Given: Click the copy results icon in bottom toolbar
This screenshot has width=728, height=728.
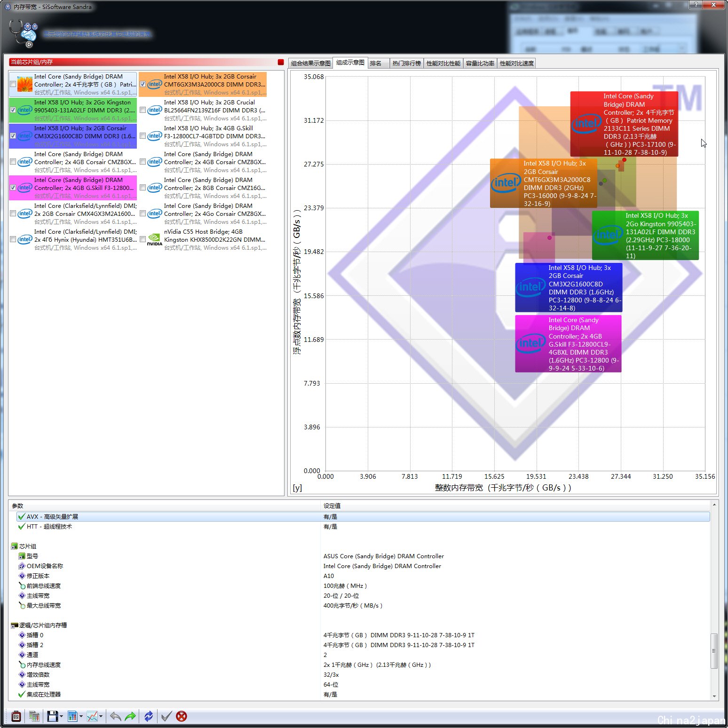Looking at the screenshot, I should pyautogui.click(x=34, y=716).
